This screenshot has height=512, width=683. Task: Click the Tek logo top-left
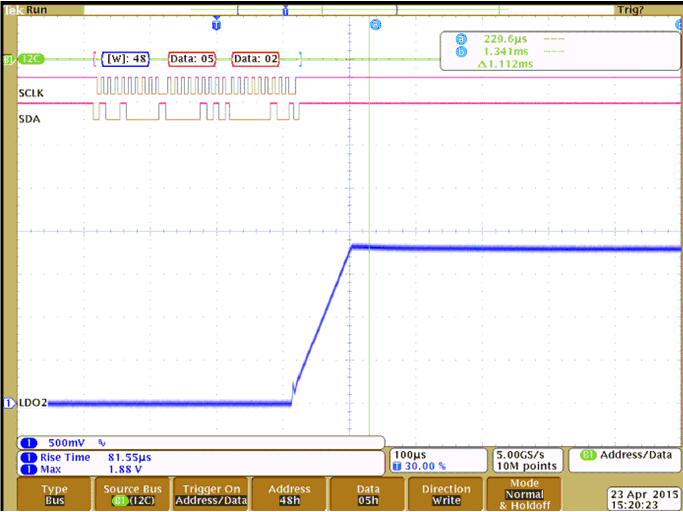13,9
